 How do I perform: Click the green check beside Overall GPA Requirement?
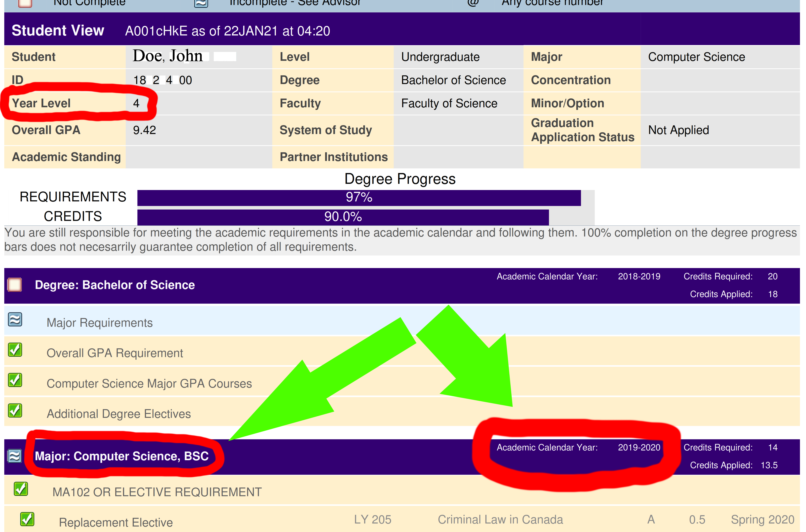(15, 350)
